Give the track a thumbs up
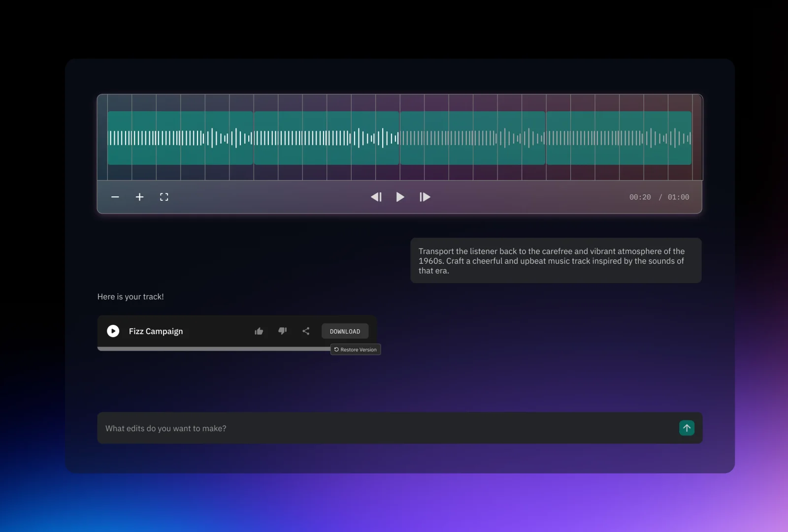Screen dimensions: 788x532 (x=259, y=331)
